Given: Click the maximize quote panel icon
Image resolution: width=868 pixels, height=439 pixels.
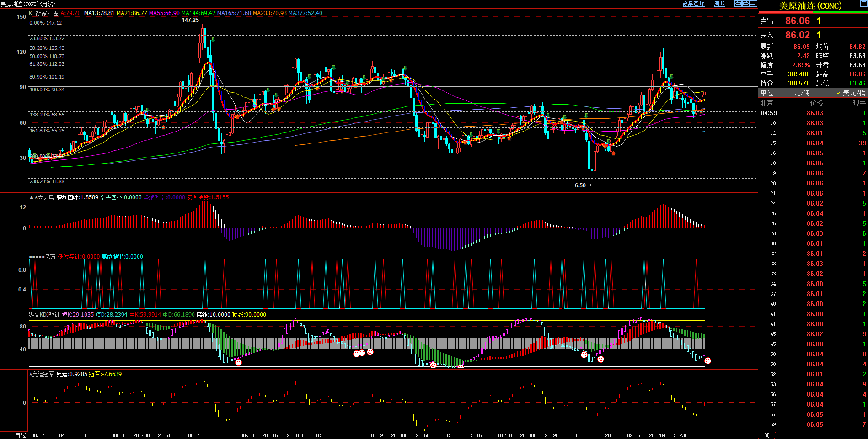Looking at the screenshot, I should click(863, 4).
